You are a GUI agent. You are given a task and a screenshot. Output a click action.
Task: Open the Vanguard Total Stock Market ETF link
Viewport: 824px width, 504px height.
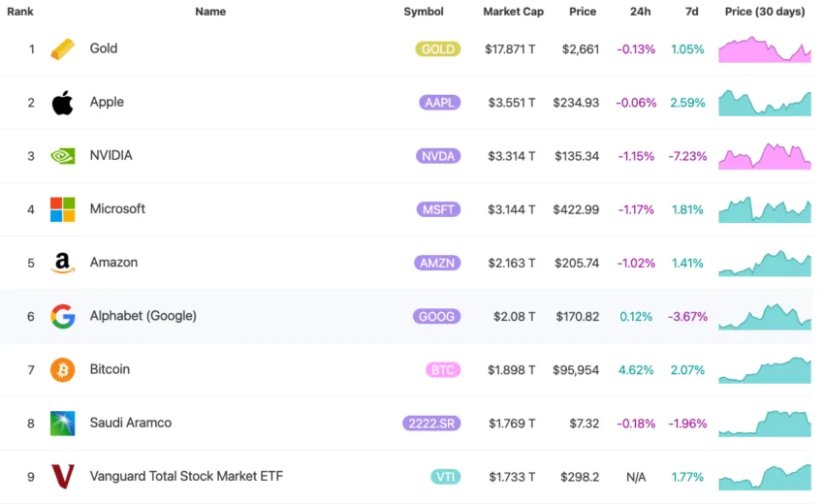(186, 477)
